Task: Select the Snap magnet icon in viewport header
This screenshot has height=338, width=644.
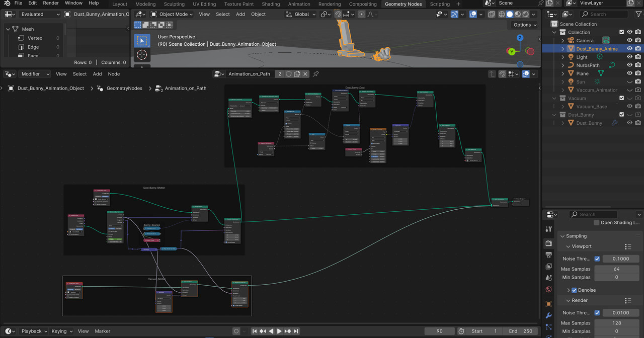Action: pyautogui.click(x=339, y=14)
